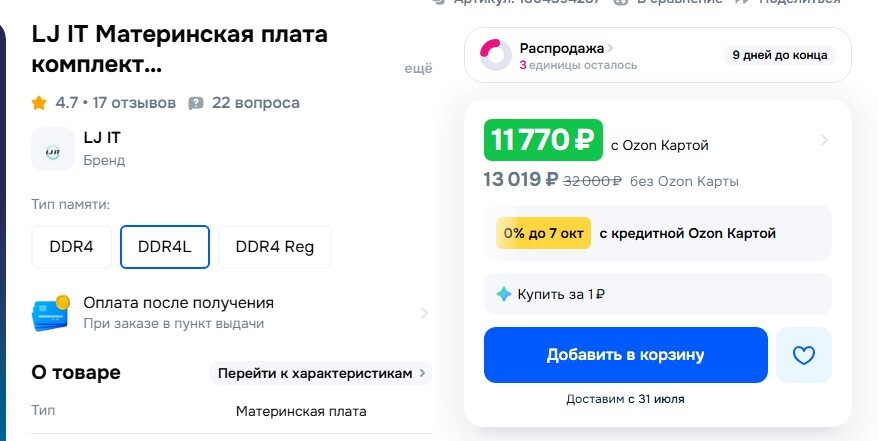
Task: Select DDR4 Reg memory type
Action: pos(275,247)
